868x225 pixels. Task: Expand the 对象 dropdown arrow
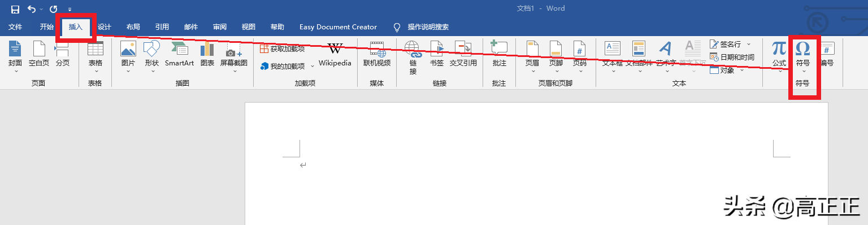click(741, 70)
